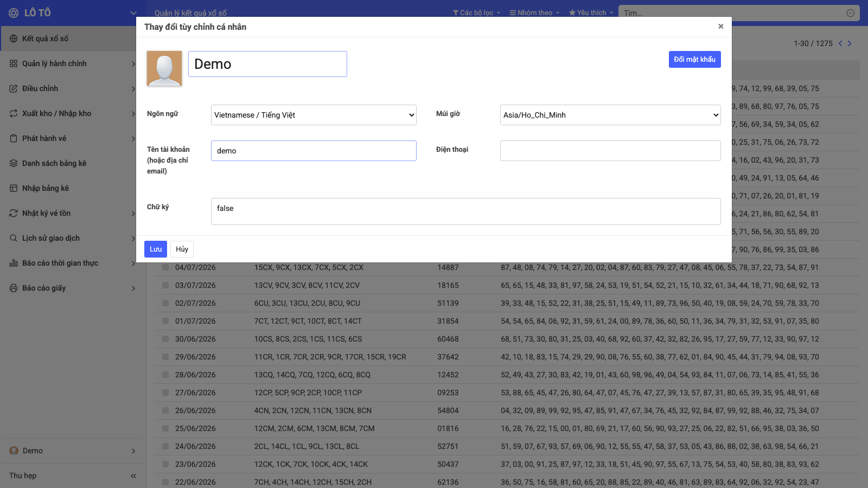Click the Lưu save button
Image resolution: width=868 pixels, height=488 pixels.
[156, 249]
